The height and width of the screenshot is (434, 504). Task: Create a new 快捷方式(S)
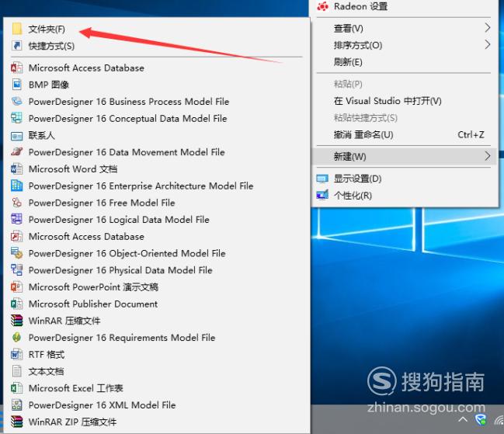(157, 46)
